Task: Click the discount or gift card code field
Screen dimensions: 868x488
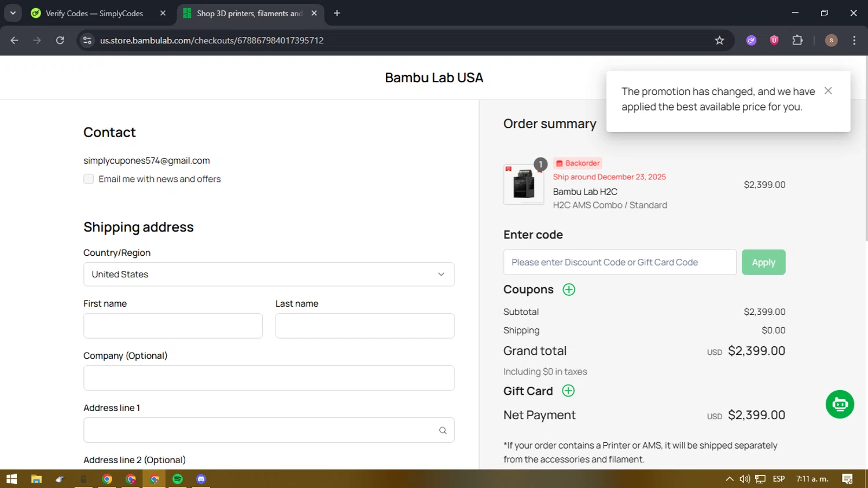Action: click(x=620, y=262)
